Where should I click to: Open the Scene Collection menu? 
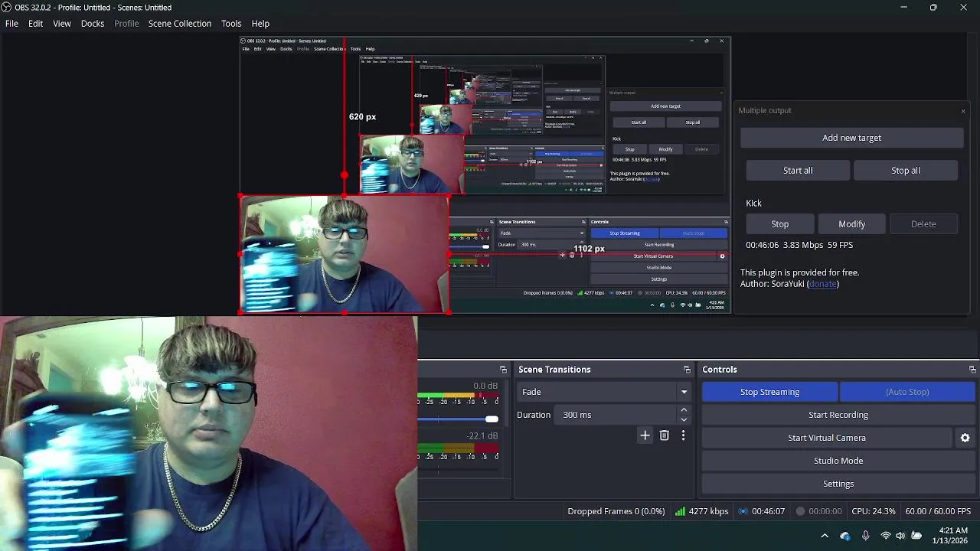click(x=180, y=24)
